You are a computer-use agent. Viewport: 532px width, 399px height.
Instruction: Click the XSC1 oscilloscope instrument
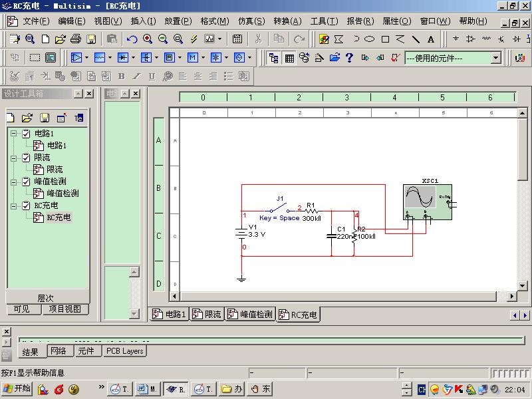click(428, 202)
